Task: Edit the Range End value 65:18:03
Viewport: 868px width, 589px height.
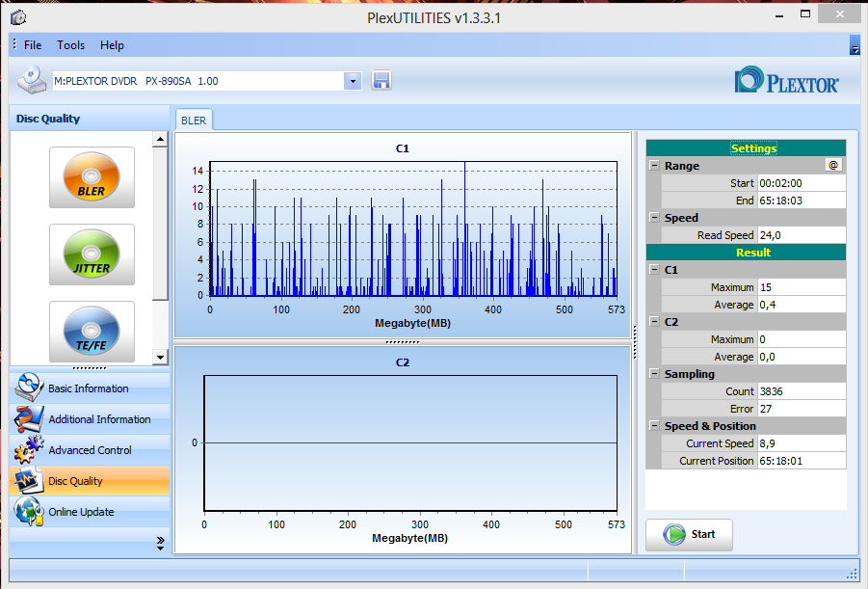Action: tap(801, 200)
